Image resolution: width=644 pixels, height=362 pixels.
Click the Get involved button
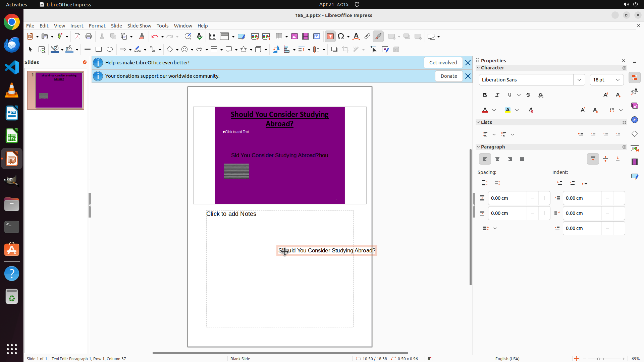pyautogui.click(x=443, y=63)
